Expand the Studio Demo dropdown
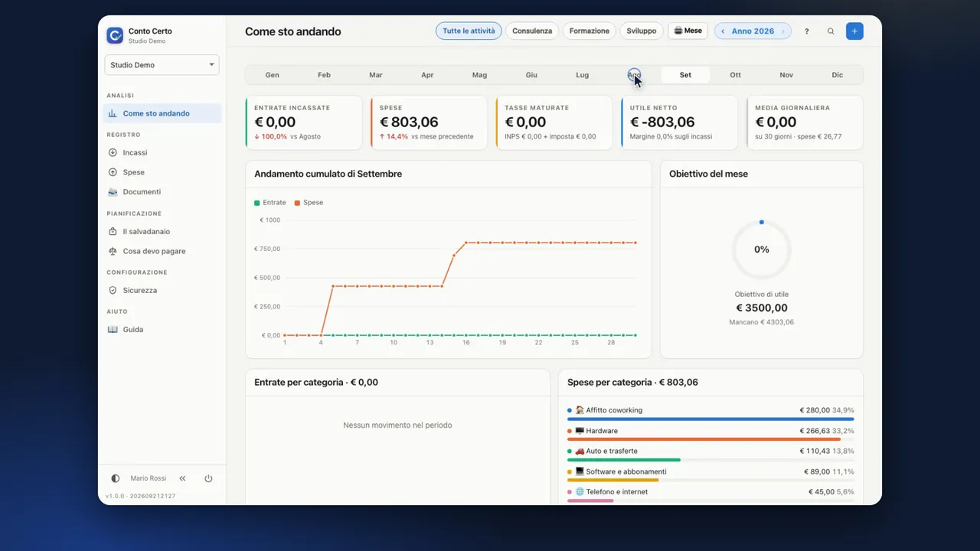 (162, 65)
